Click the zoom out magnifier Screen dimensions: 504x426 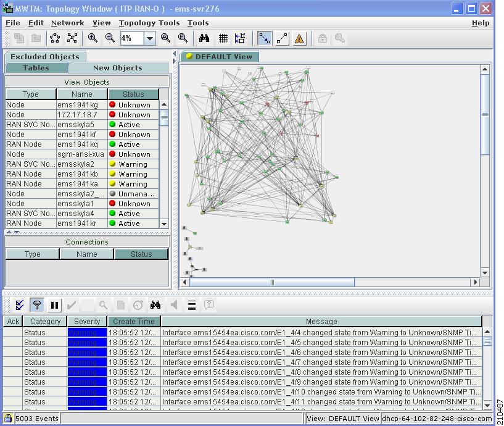(110, 38)
